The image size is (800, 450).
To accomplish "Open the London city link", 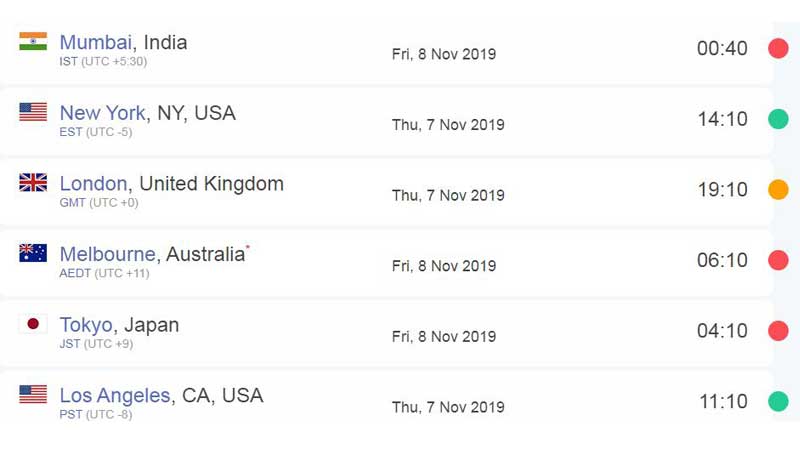I will point(93,184).
